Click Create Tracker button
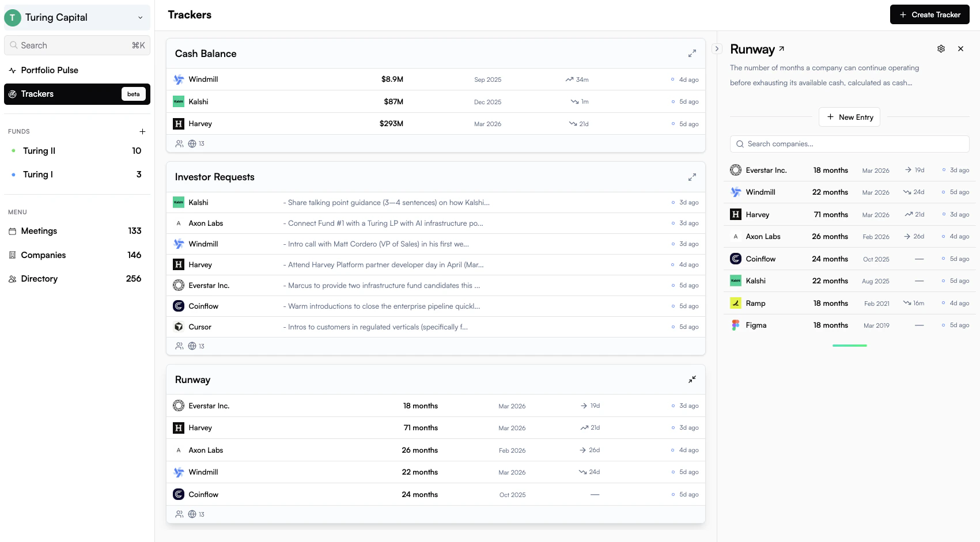 929,14
